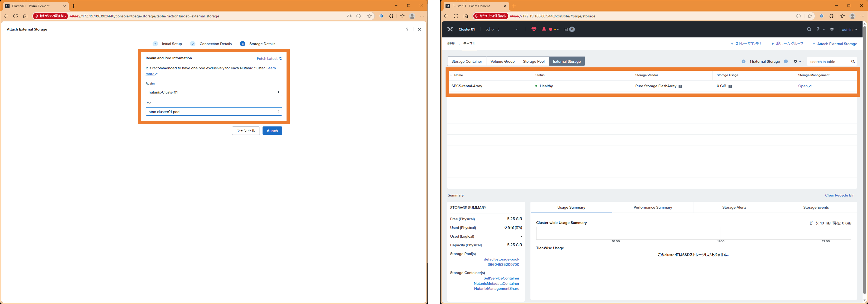Go to next page of External Storage
Viewport: 868px width, 304px height.
786,62
